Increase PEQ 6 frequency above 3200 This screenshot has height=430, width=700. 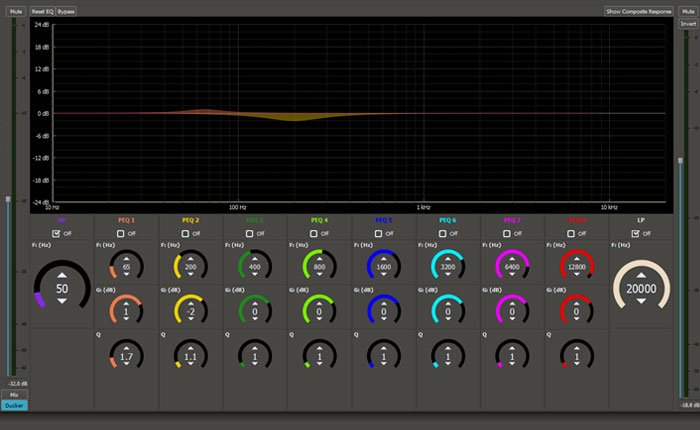coord(448,259)
